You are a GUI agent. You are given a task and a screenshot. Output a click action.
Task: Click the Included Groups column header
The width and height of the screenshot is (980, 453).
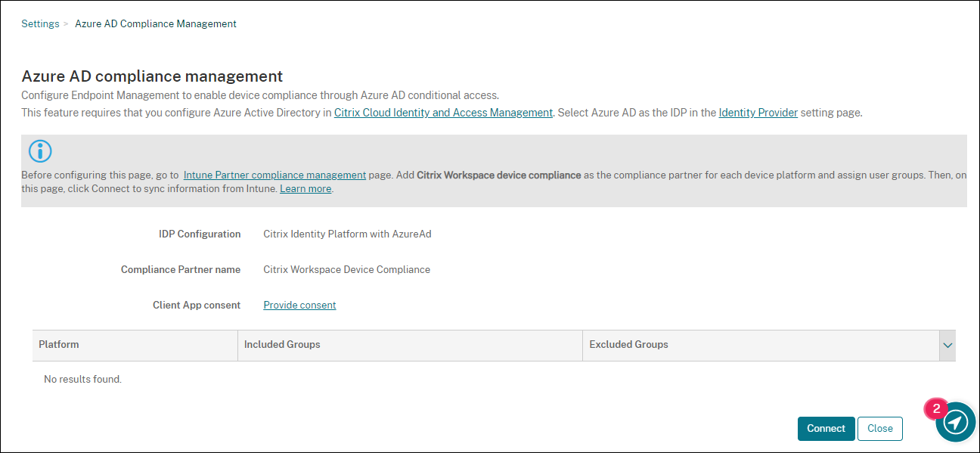coord(282,345)
